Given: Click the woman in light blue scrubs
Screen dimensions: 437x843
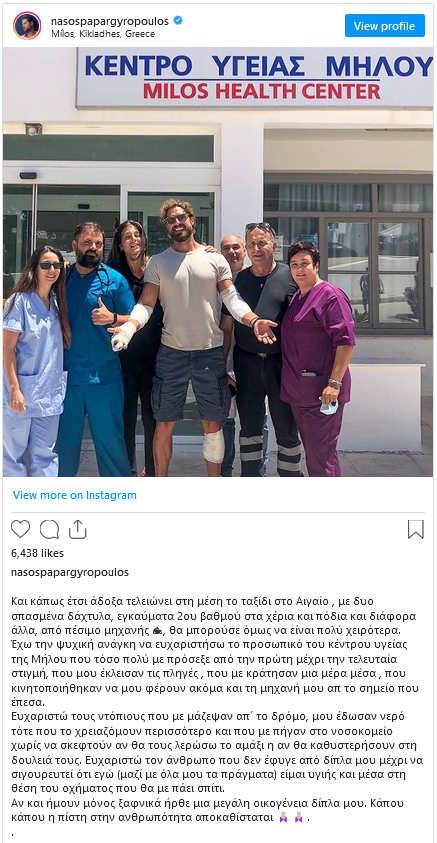Looking at the screenshot, I should tap(33, 360).
